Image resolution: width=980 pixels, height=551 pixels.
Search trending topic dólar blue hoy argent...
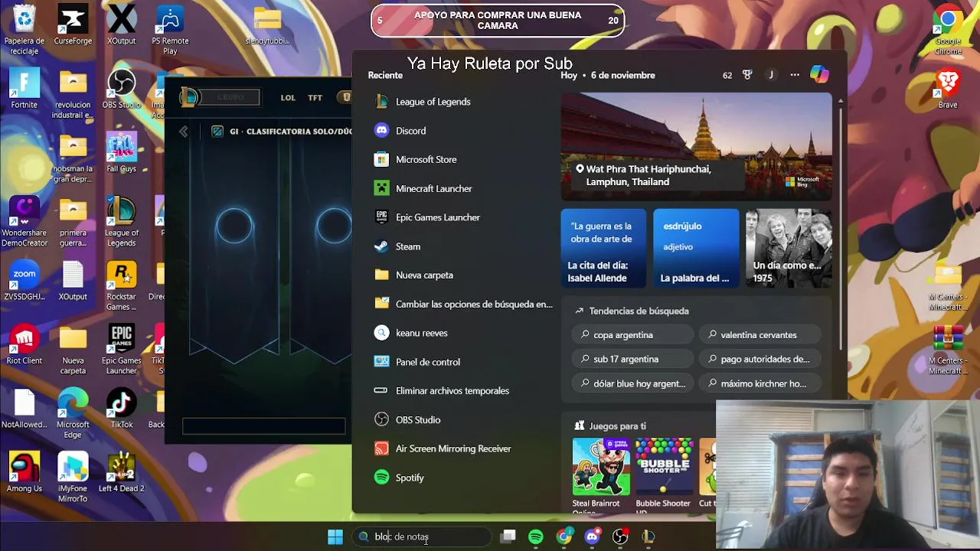[x=632, y=383]
